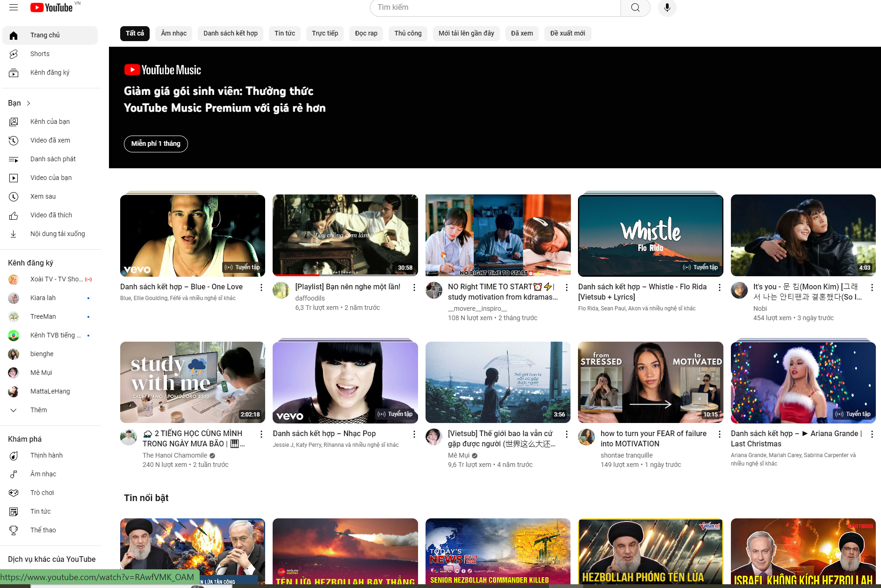The height and width of the screenshot is (588, 881).
Task: Open Kiara lah channel
Action: [x=50, y=298]
